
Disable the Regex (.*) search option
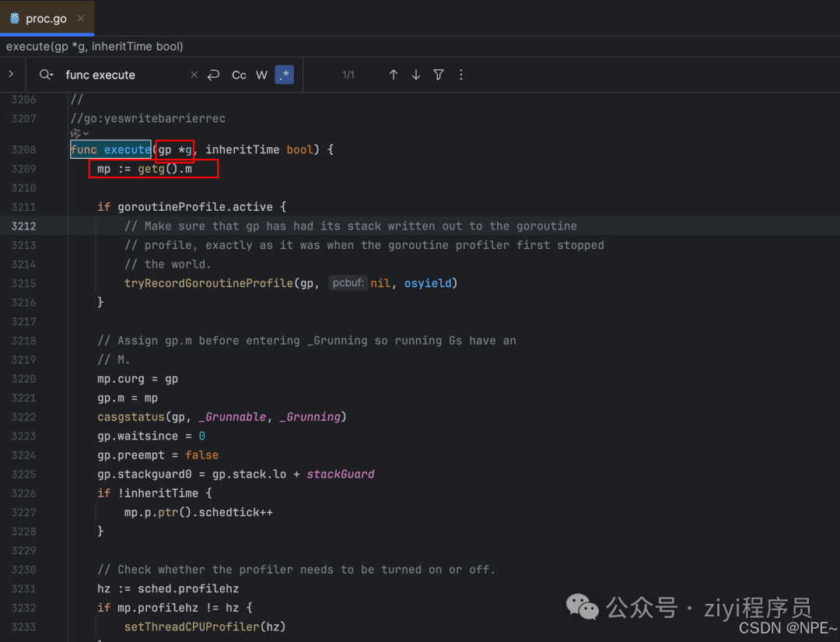point(284,75)
